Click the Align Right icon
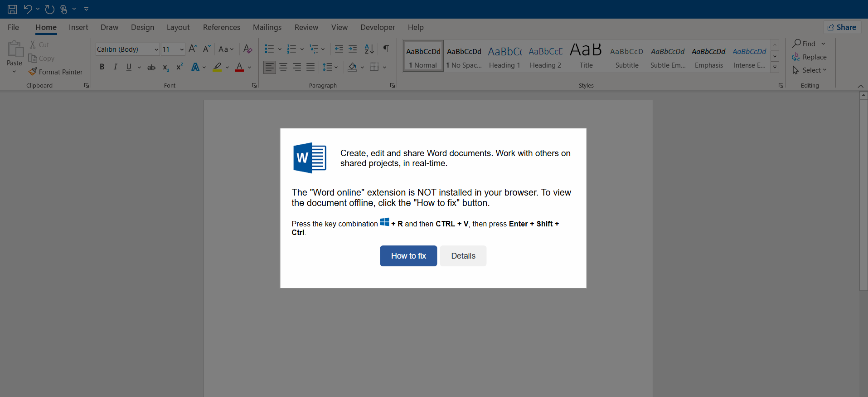The height and width of the screenshot is (397, 868). click(x=297, y=67)
